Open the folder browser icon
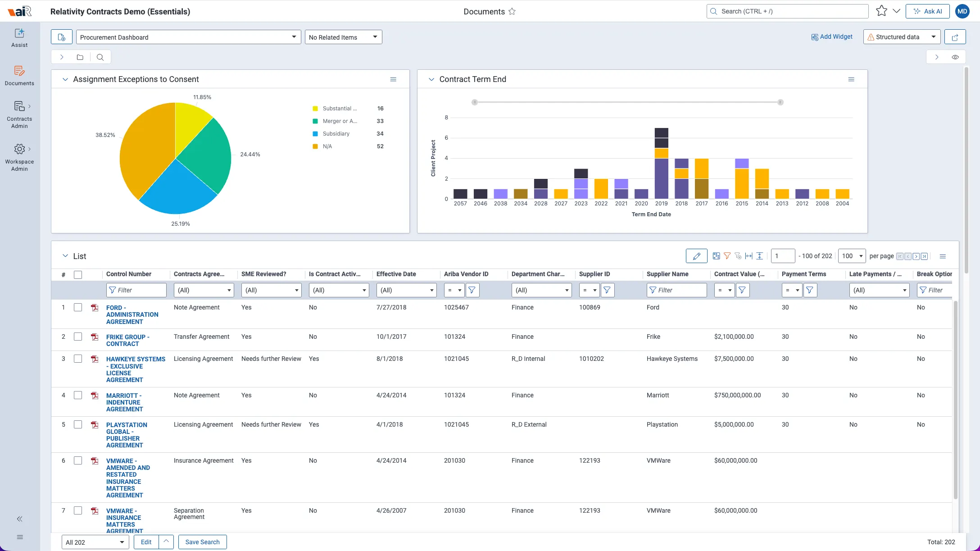The height and width of the screenshot is (551, 980). [x=80, y=57]
